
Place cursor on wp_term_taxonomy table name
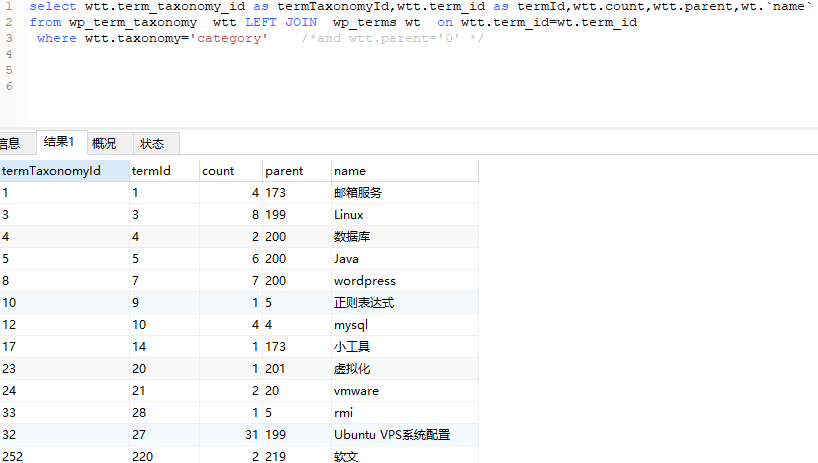coord(133,22)
